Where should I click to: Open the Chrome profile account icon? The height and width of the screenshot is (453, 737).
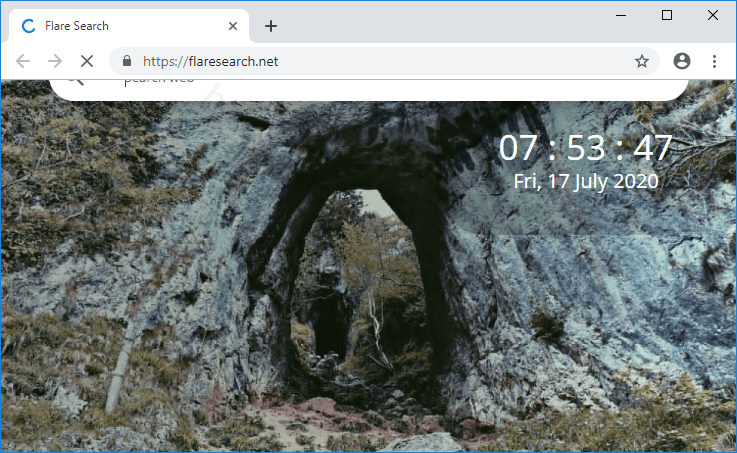pos(682,61)
